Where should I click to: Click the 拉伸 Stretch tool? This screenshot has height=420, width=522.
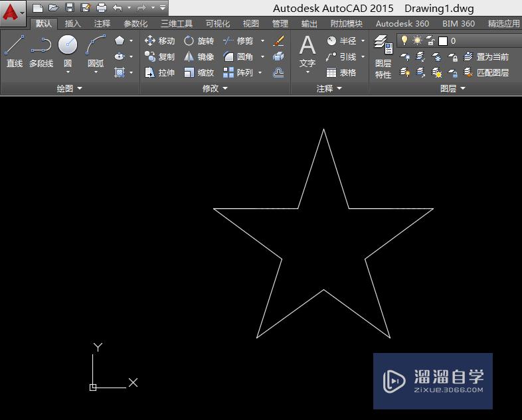[x=160, y=72]
